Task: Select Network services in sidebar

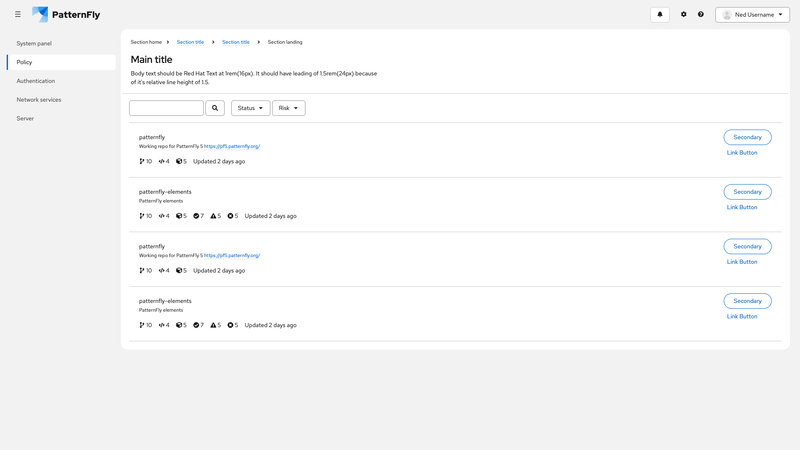Action: click(x=61, y=99)
